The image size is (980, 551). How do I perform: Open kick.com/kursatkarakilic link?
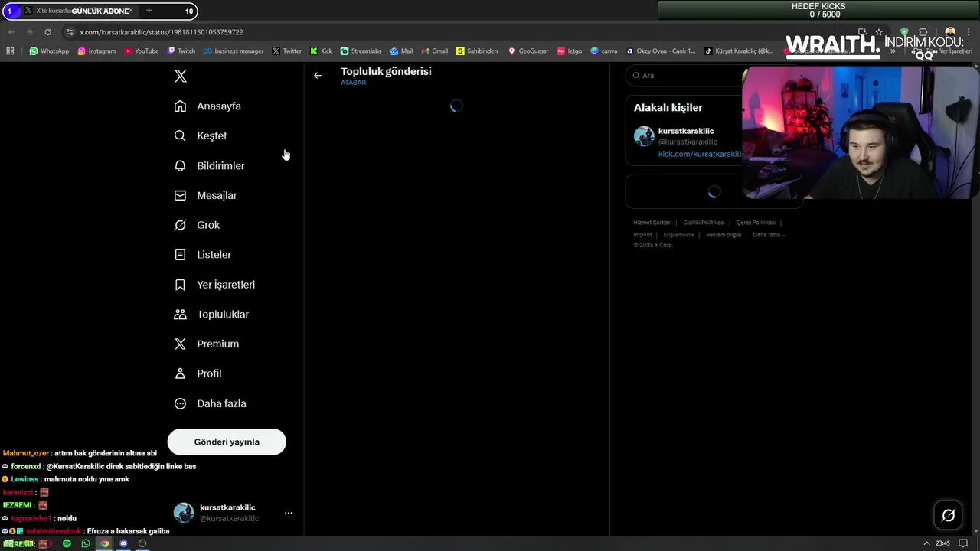[x=700, y=154]
